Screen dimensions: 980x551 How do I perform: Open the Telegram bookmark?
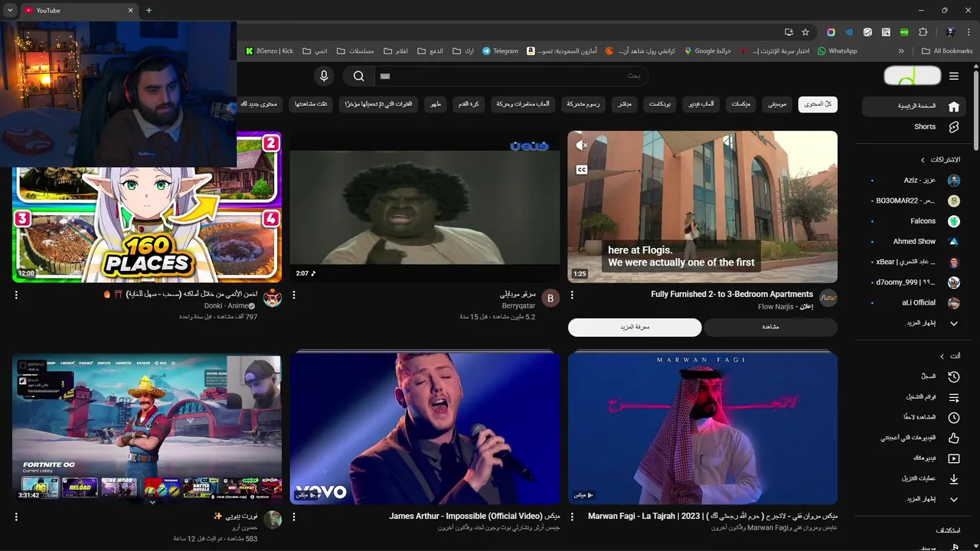(x=500, y=51)
